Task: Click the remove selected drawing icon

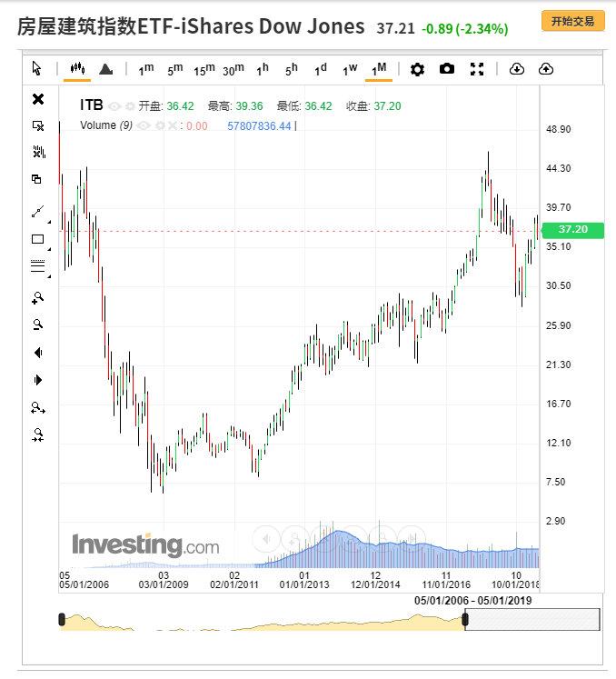Action: click(38, 125)
